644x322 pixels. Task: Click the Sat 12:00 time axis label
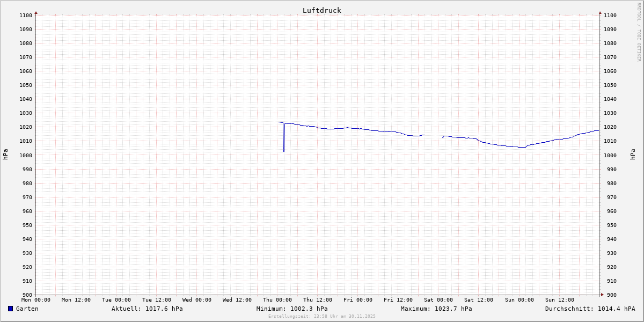pos(479,300)
